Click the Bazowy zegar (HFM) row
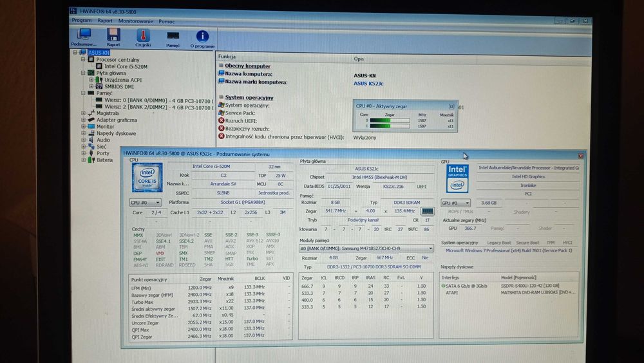Viewport: 644px width, 363px height. pyautogui.click(x=211, y=294)
